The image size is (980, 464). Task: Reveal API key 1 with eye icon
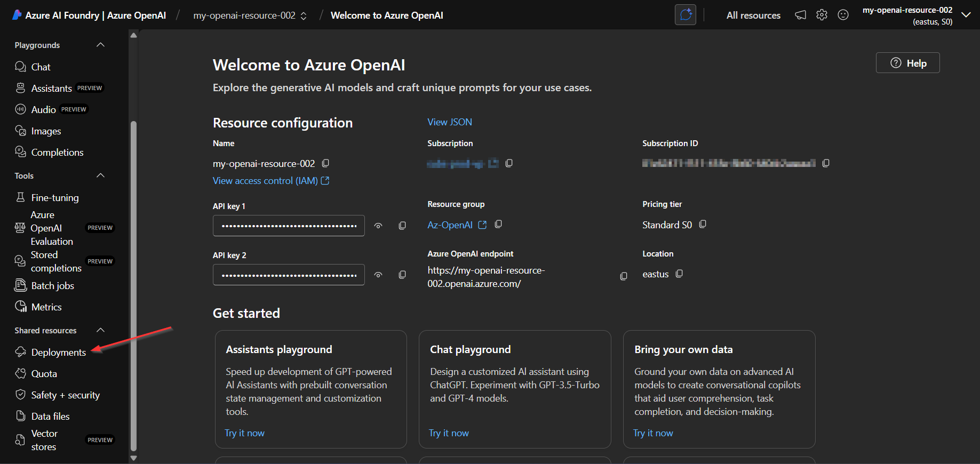coord(378,226)
